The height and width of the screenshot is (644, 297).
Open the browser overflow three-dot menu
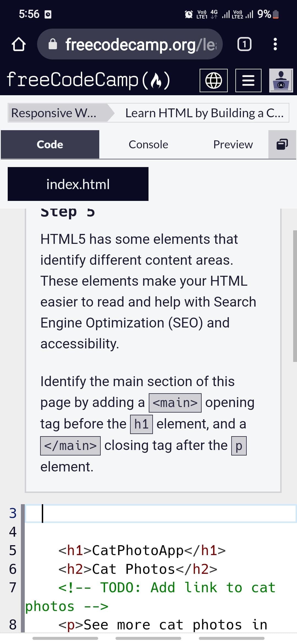275,45
